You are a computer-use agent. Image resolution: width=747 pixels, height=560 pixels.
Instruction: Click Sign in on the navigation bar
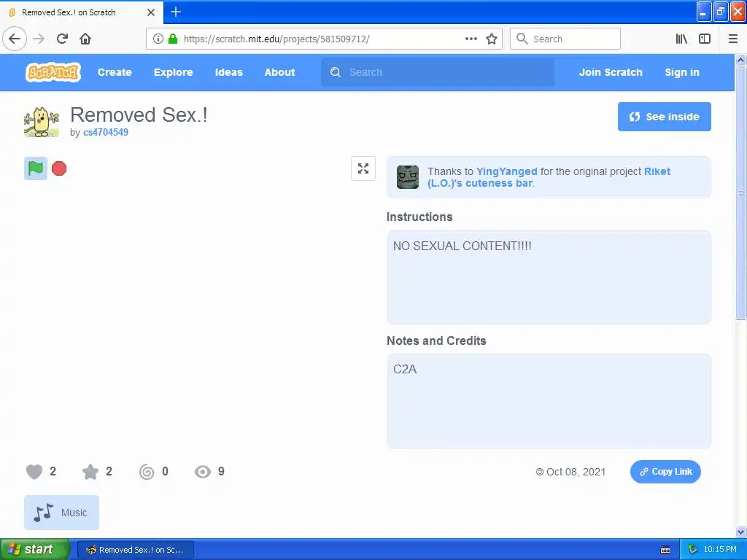[x=682, y=72]
